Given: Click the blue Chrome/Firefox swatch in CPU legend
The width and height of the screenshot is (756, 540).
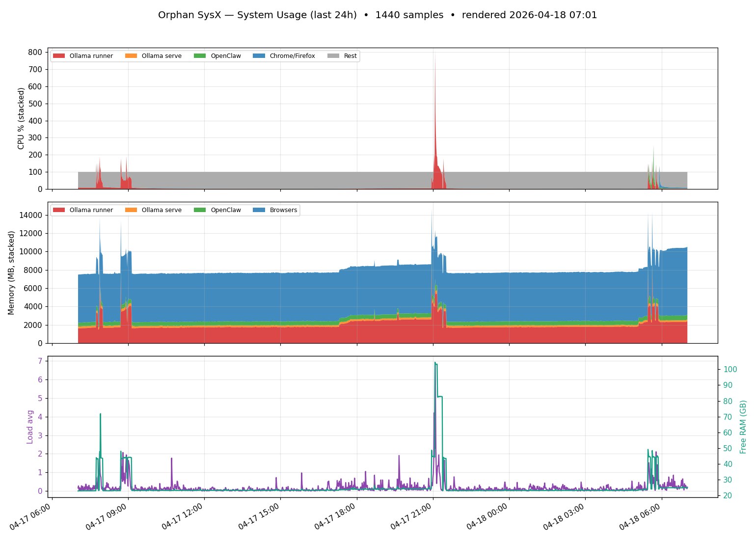Looking at the screenshot, I should pyautogui.click(x=259, y=56).
